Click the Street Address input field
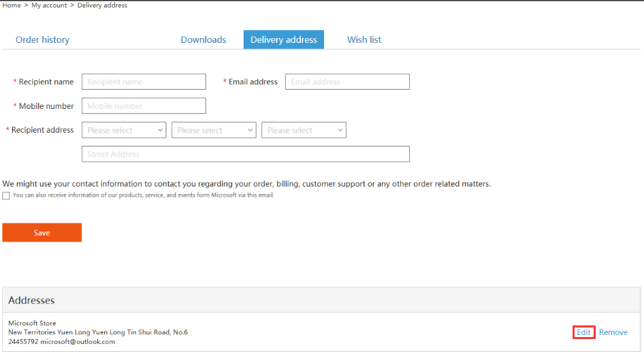Screen dimensions: 644x352 tap(246, 154)
